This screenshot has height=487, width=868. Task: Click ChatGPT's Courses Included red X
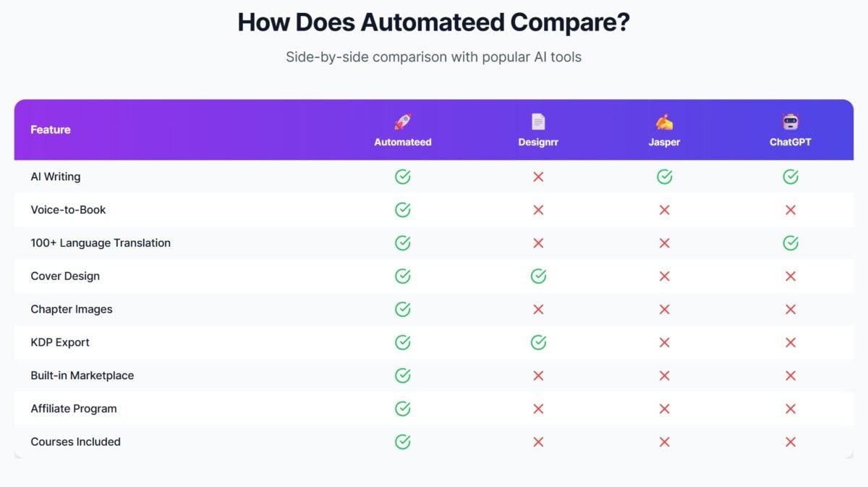pos(791,441)
